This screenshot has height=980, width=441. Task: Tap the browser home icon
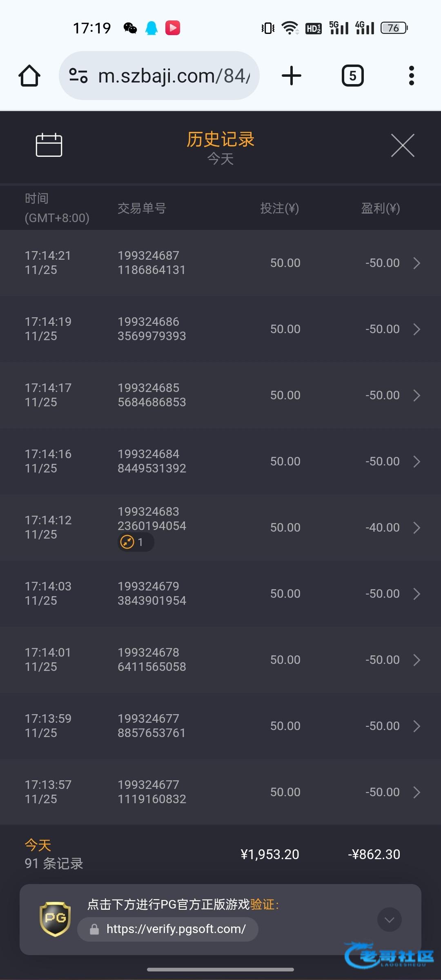(x=29, y=76)
